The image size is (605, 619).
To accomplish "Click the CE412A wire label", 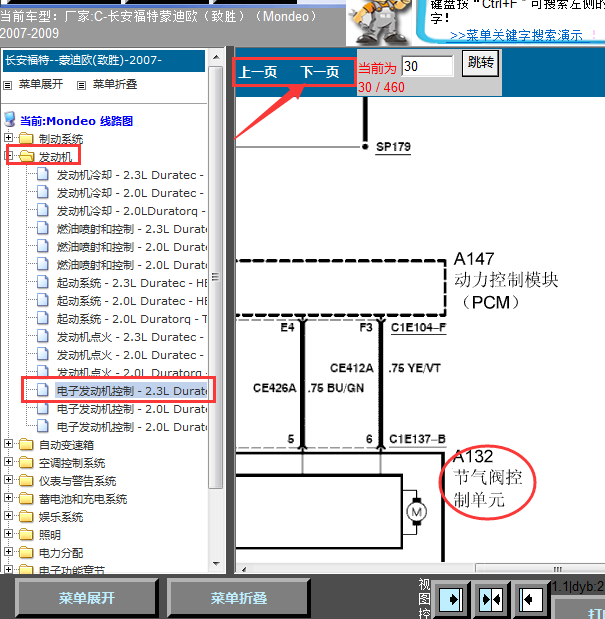I will coord(352,368).
